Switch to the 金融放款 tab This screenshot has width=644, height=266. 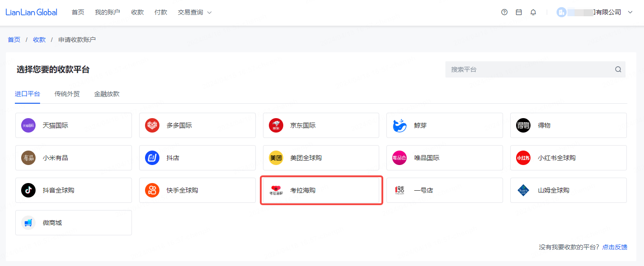click(107, 94)
